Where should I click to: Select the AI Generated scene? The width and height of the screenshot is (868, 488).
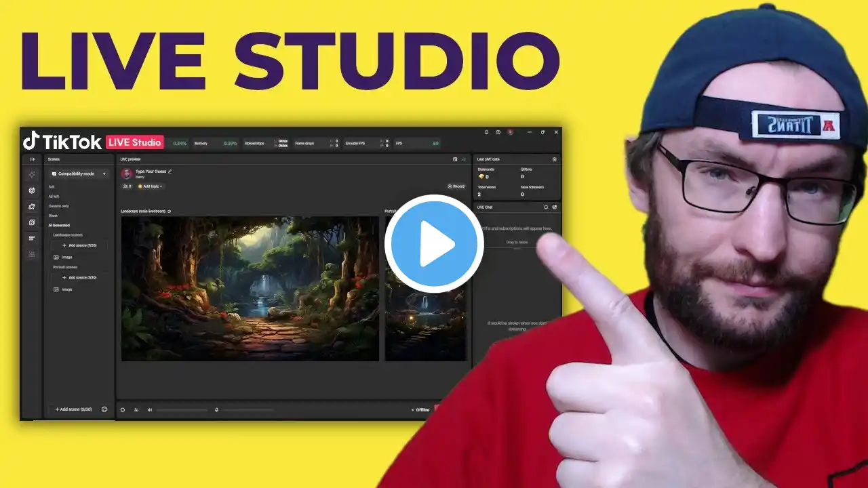click(59, 225)
